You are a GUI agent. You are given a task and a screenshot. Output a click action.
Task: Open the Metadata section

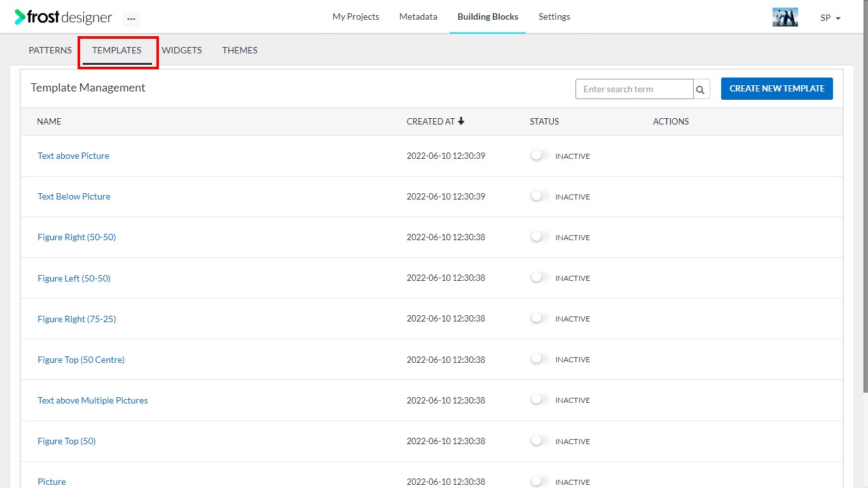point(418,17)
